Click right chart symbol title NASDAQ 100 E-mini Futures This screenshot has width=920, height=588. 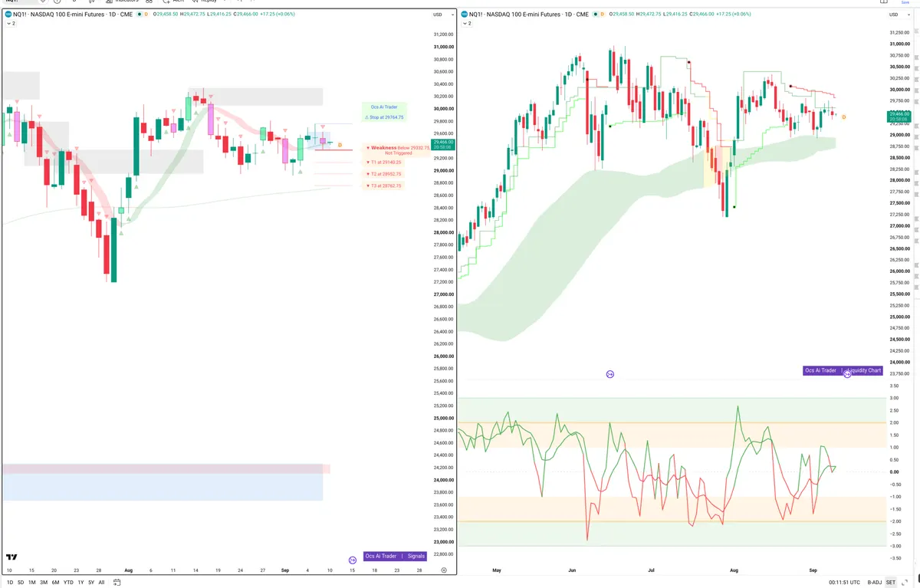coord(523,15)
